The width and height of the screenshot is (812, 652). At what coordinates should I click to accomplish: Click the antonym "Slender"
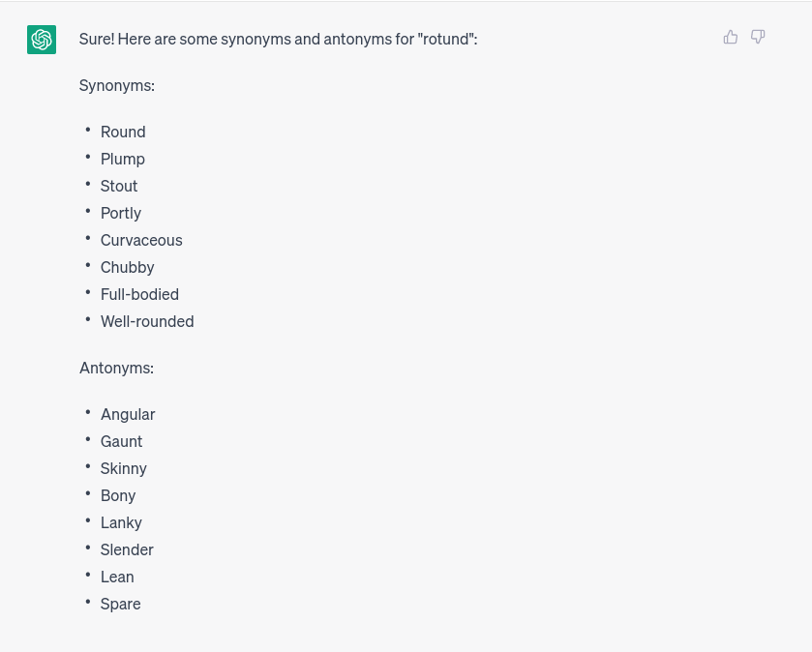click(127, 549)
